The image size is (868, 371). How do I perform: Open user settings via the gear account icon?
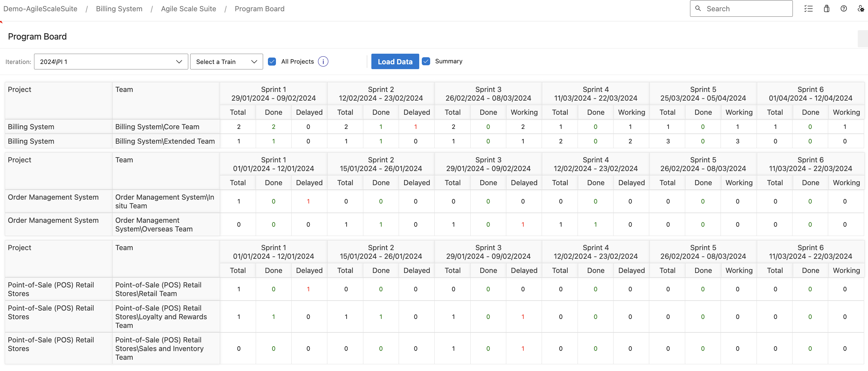(x=861, y=8)
